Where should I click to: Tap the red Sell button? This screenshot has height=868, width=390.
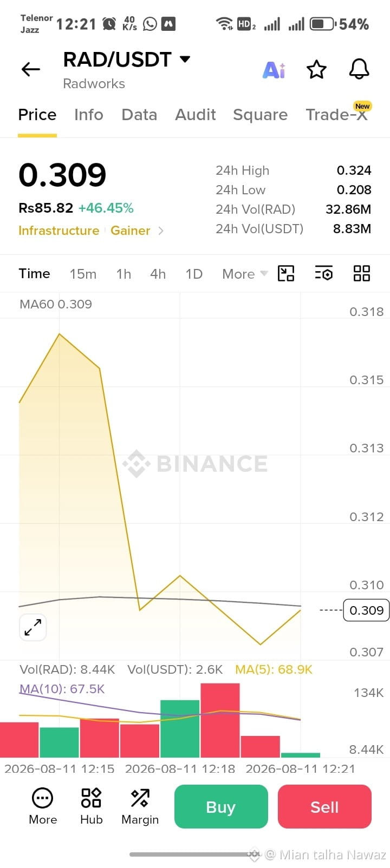point(324,806)
